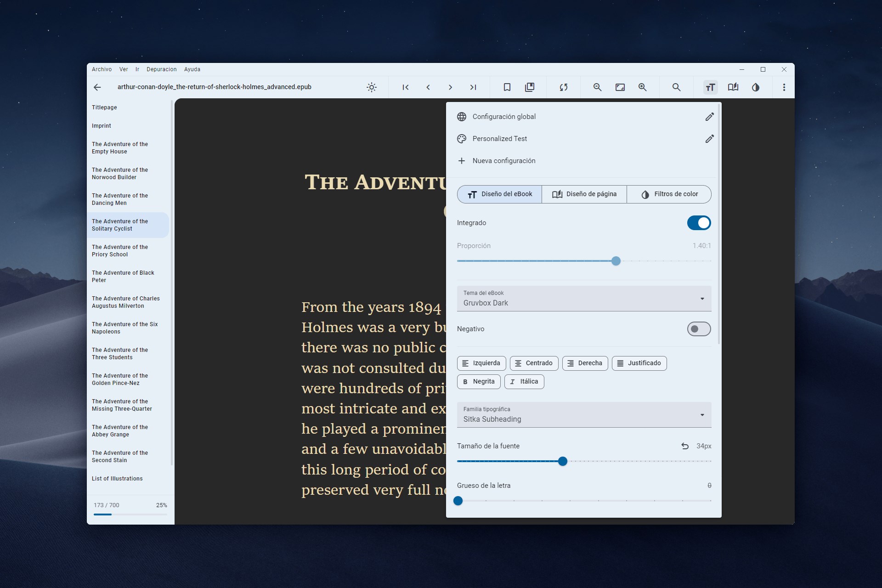This screenshot has width=882, height=588.
Task: Select Justificado alignment
Action: [639, 363]
